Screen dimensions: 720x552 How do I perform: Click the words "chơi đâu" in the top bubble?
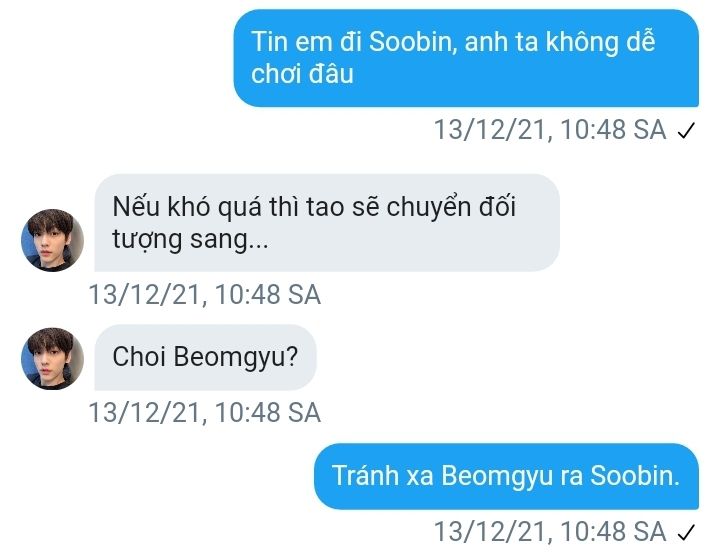(302, 74)
